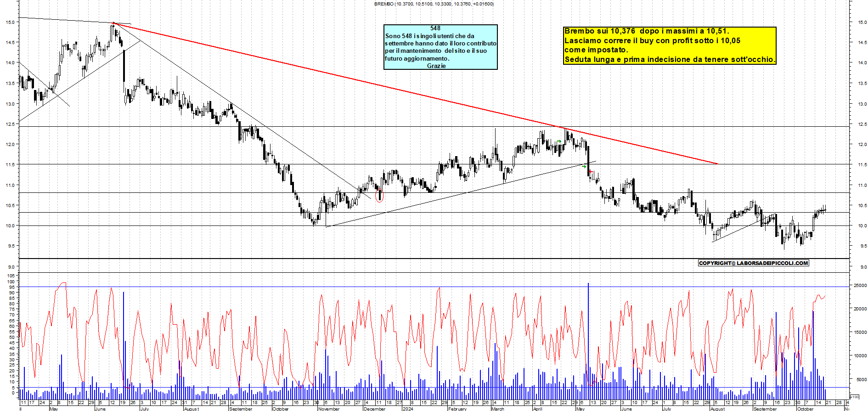Click "Brembo sui 10,376 dopo i massimi a 10,51."
Screen dimensions: 868x411
click(x=647, y=31)
